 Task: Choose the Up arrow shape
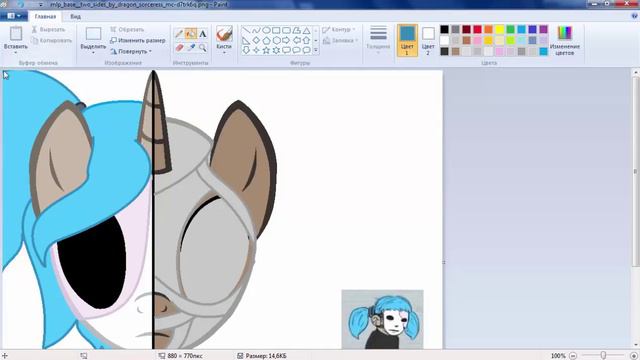pyautogui.click(x=306, y=40)
